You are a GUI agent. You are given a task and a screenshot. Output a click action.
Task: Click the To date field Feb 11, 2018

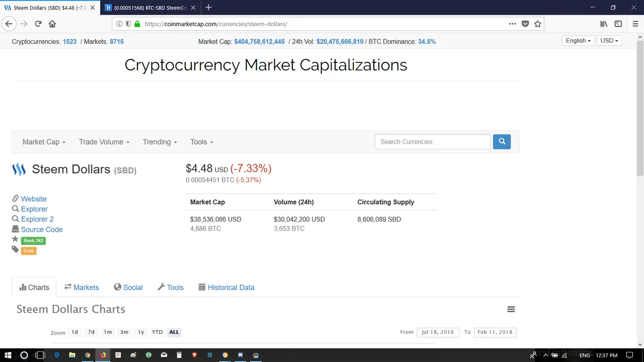(495, 332)
